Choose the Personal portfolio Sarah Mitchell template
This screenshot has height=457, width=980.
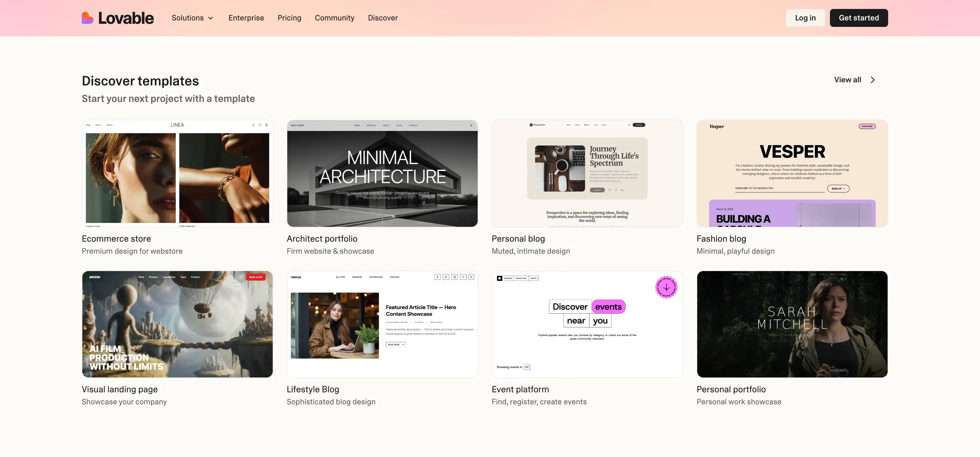tap(792, 324)
